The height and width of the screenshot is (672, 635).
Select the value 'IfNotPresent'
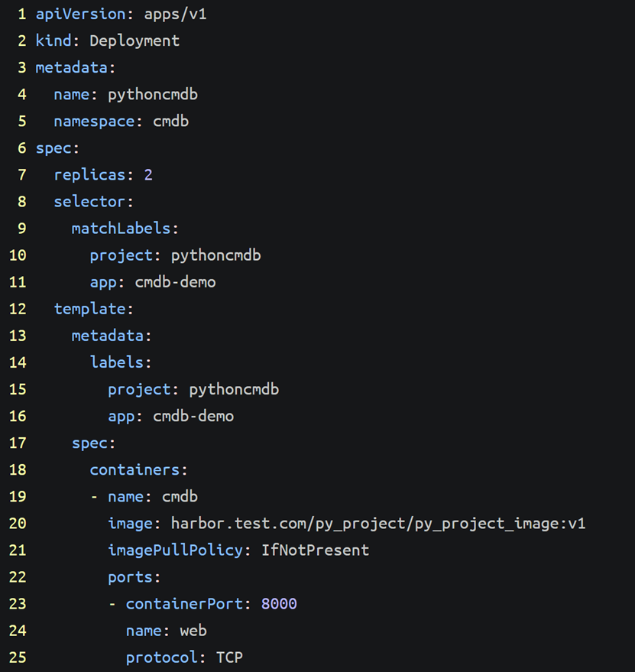[x=315, y=550]
